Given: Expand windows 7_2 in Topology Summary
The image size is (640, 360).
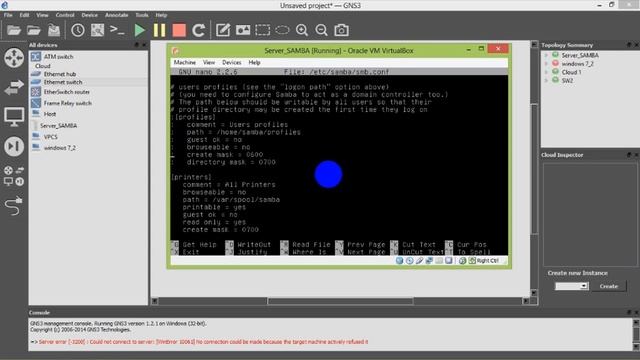Looking at the screenshot, I should pos(546,64).
